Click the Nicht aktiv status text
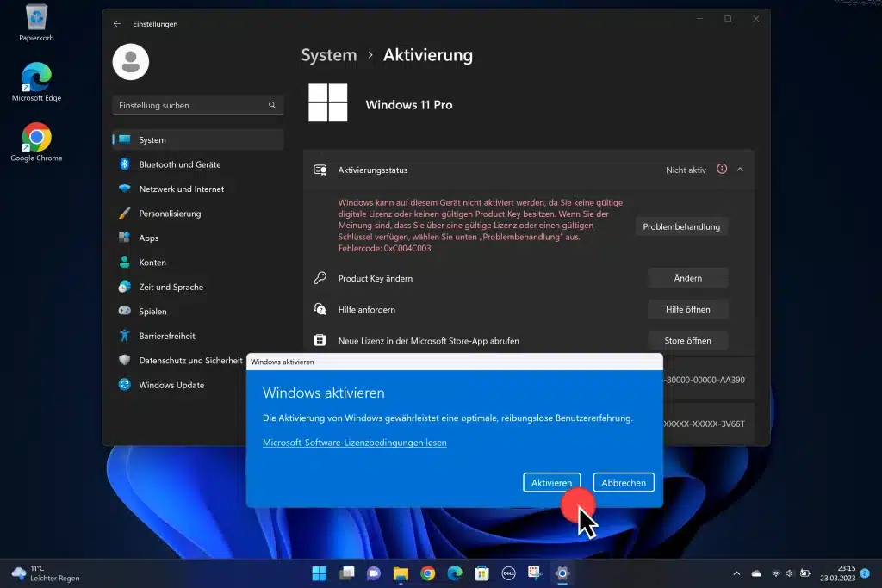882x588 pixels. (x=686, y=170)
